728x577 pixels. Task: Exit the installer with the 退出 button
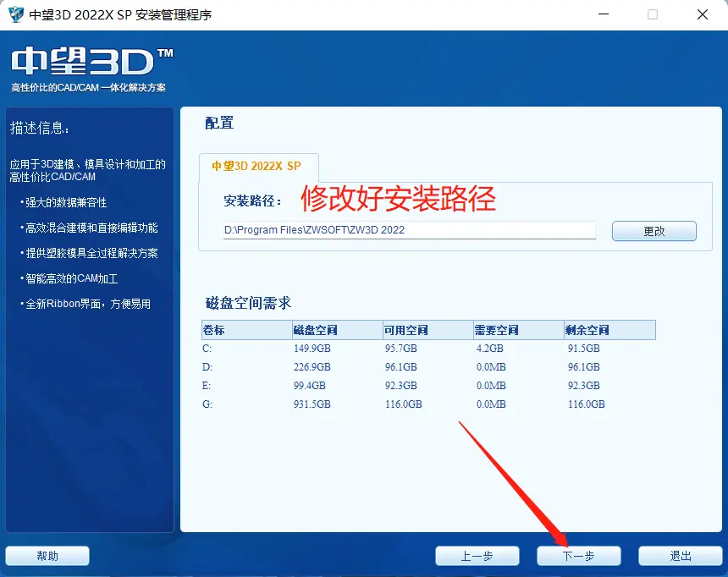click(681, 556)
